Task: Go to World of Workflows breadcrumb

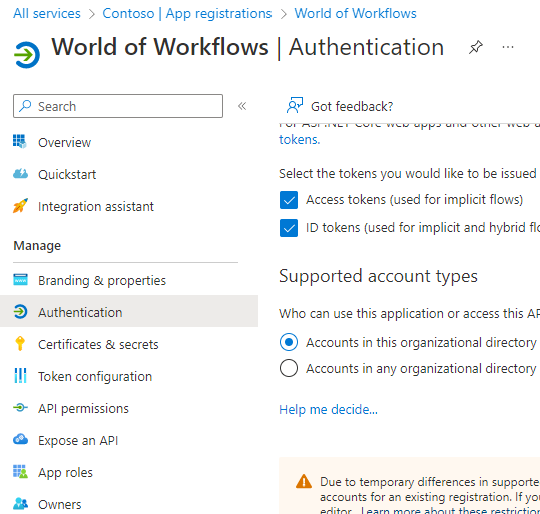Action: tap(355, 13)
